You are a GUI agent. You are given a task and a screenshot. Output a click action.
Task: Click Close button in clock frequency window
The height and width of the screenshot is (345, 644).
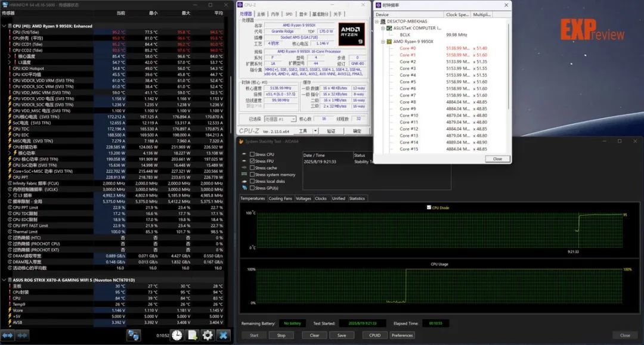coord(497,158)
